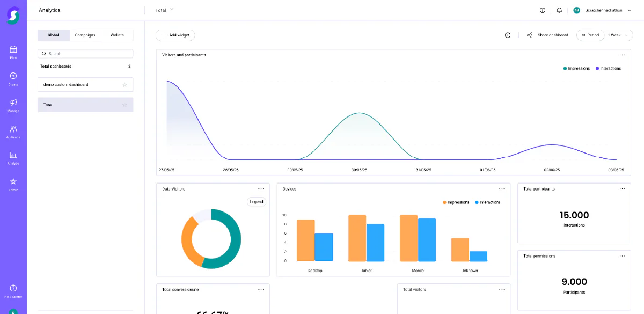
Task: Switch to the Campaigns tab
Action: coord(85,35)
